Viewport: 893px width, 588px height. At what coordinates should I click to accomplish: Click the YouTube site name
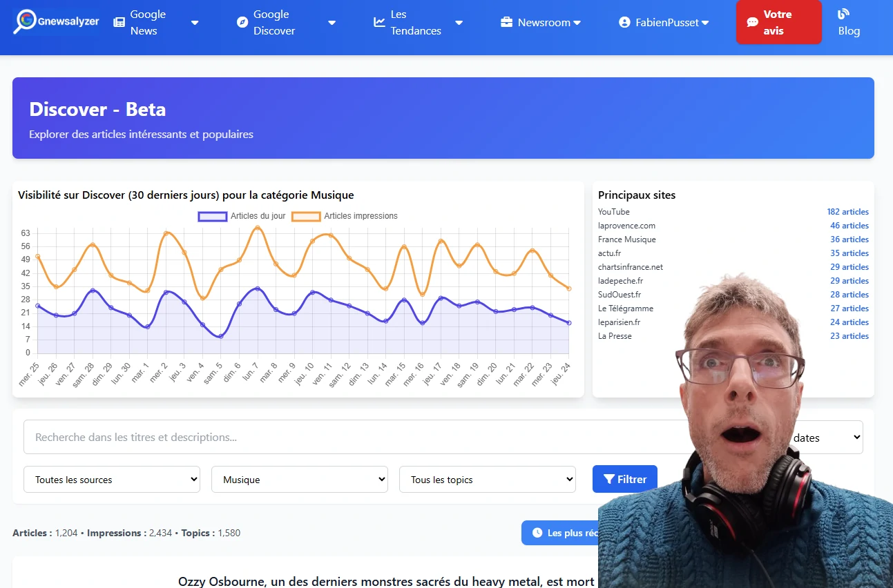click(x=614, y=212)
